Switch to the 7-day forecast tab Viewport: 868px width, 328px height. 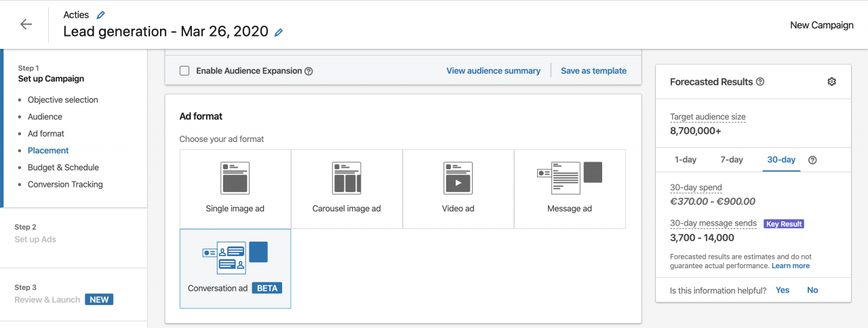coord(731,160)
